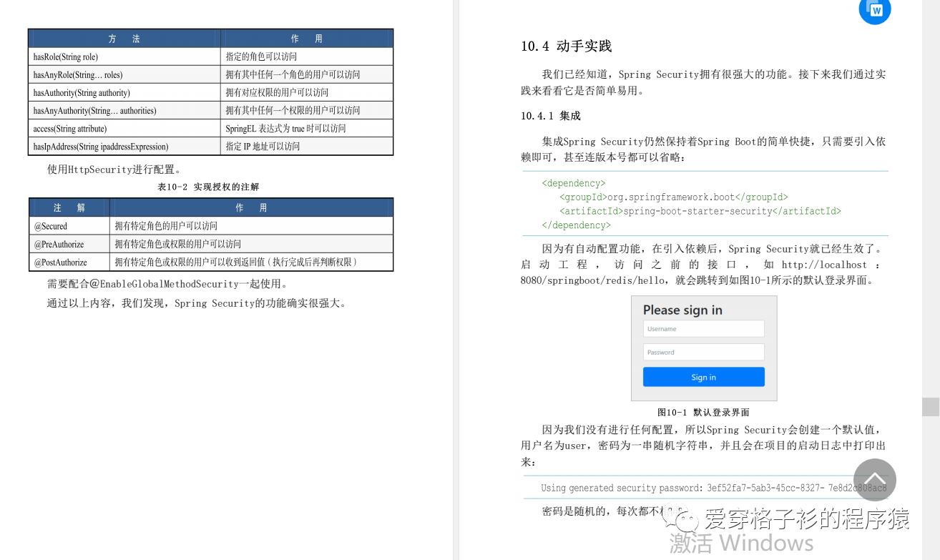The height and width of the screenshot is (560, 940).
Task: Click the '拥有其中任何一个权限的用户可以访问' cell
Action: (307, 110)
